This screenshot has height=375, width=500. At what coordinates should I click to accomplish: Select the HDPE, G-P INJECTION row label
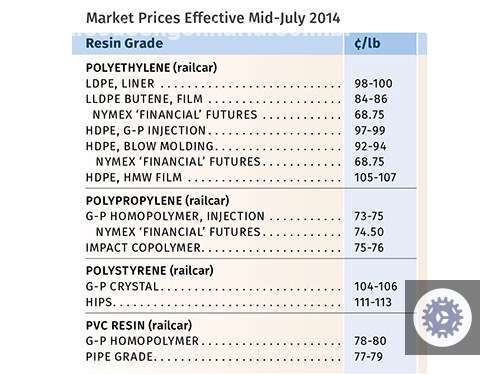click(146, 130)
